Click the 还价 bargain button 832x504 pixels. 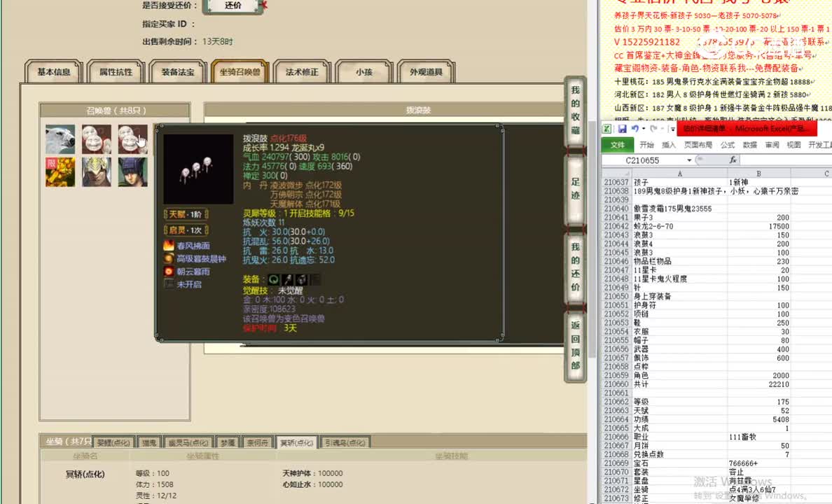[x=233, y=6]
